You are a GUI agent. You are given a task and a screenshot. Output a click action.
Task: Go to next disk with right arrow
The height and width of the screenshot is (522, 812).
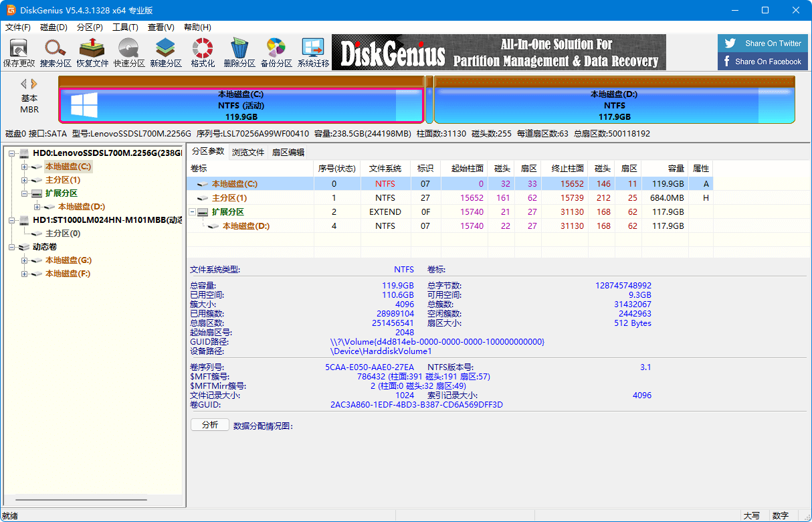point(34,84)
